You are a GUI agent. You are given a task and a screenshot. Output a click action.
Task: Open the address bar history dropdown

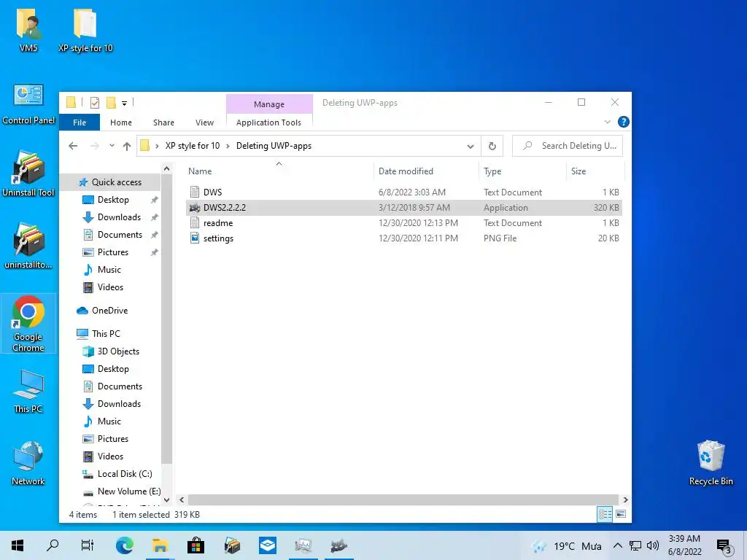click(x=471, y=146)
